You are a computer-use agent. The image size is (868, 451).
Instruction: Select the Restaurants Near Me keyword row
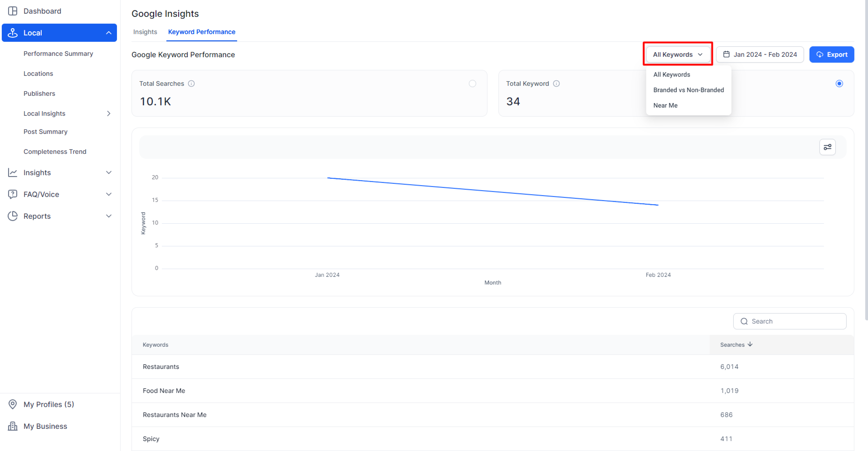pyautogui.click(x=493, y=415)
